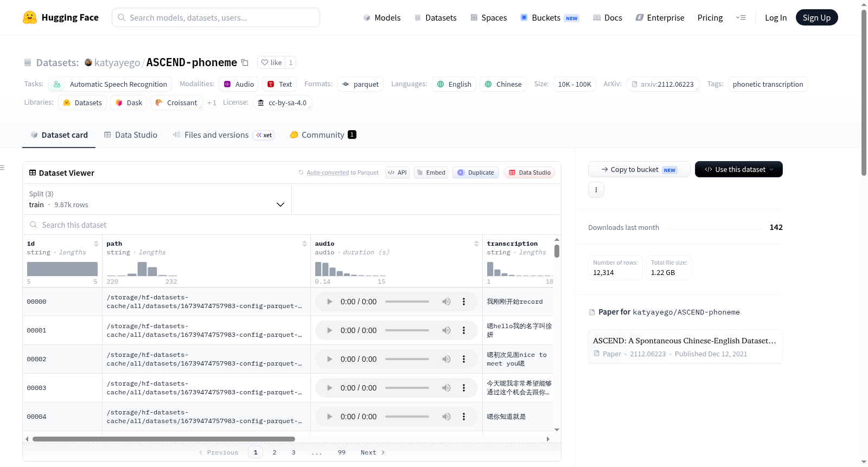Click the table horizontal scrollbar

pyautogui.click(x=164, y=439)
